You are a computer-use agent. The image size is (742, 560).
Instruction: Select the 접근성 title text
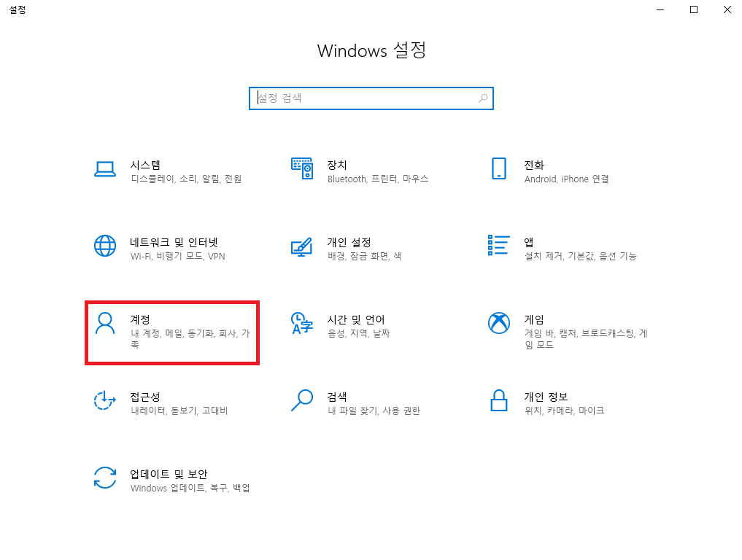pos(145,397)
